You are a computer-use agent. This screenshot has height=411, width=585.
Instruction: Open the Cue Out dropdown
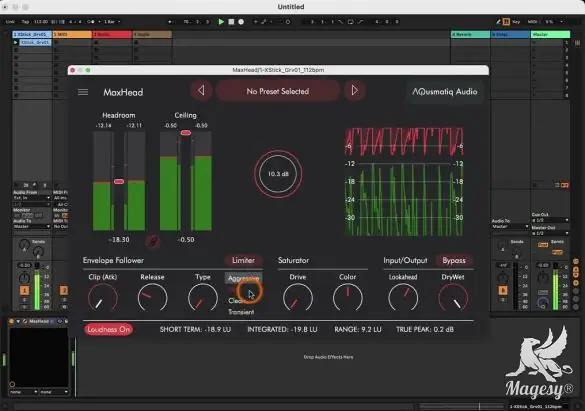click(550, 220)
